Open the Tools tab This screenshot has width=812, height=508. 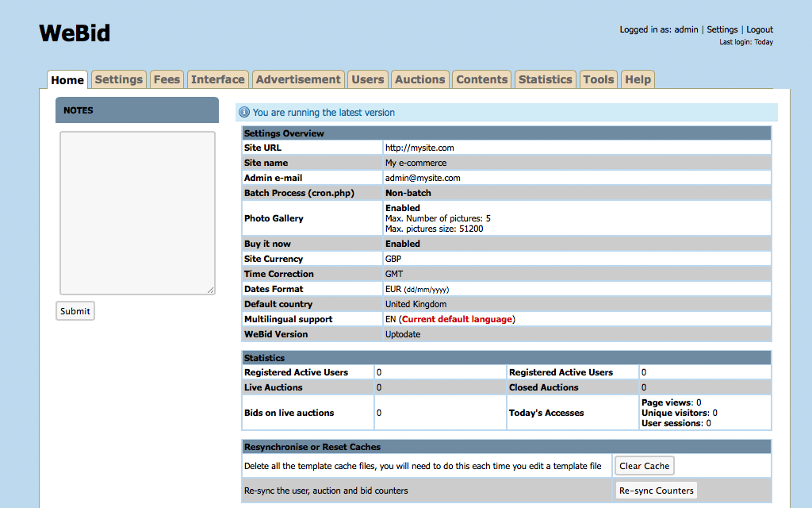click(x=598, y=79)
